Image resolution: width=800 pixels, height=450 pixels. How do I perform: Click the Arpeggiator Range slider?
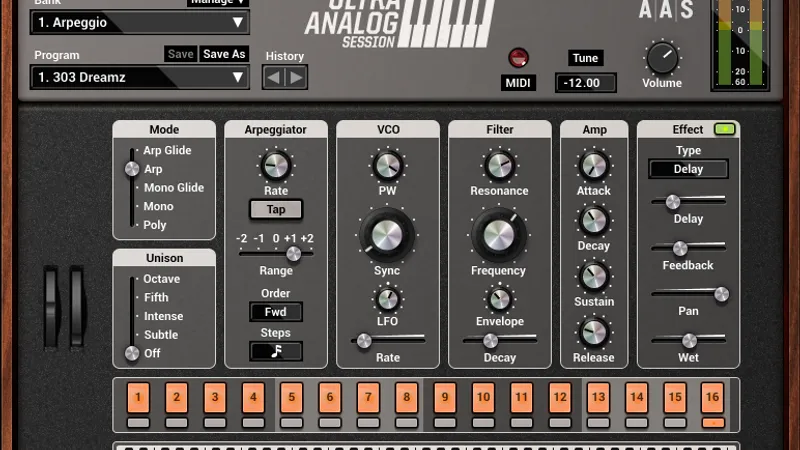coord(276,254)
